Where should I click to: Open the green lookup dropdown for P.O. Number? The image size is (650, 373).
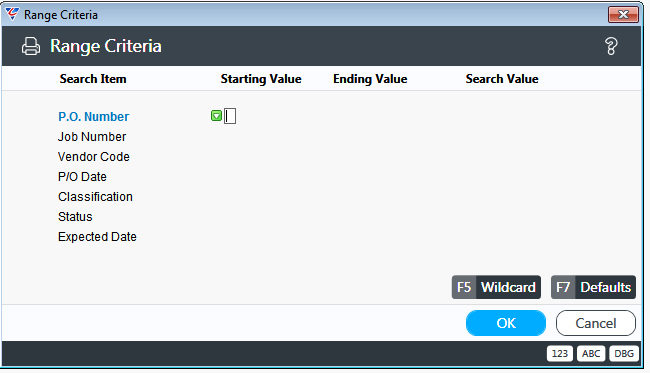[216, 116]
